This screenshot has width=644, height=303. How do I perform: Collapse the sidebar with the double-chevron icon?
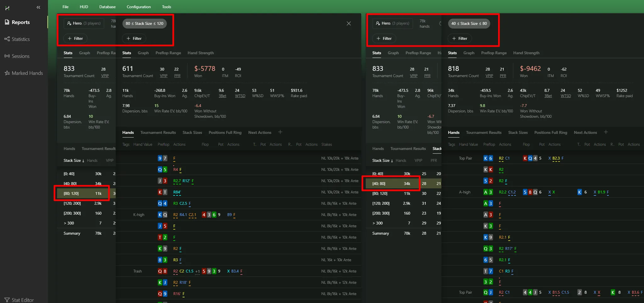(x=38, y=7)
